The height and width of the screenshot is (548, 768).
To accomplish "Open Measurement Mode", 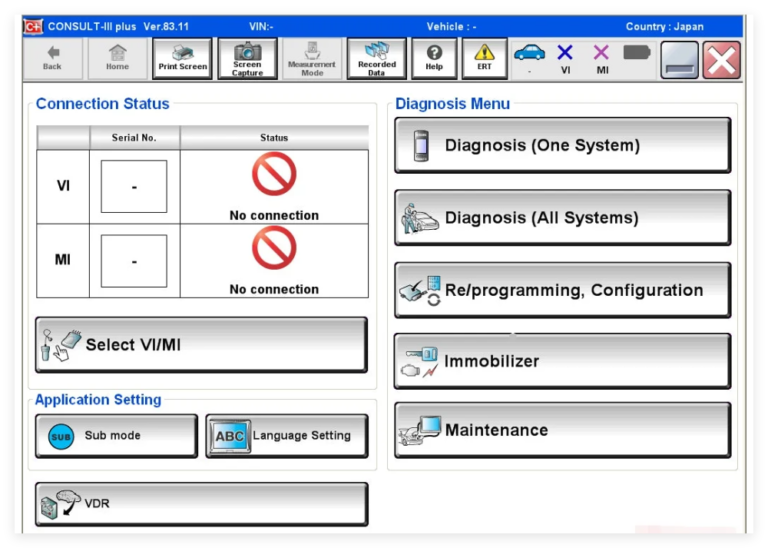I will tap(312, 59).
